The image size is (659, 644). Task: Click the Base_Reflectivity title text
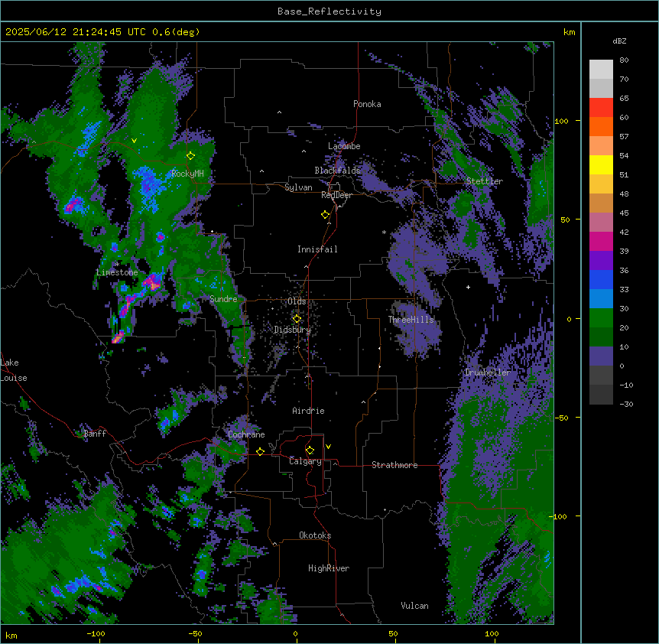329,11
